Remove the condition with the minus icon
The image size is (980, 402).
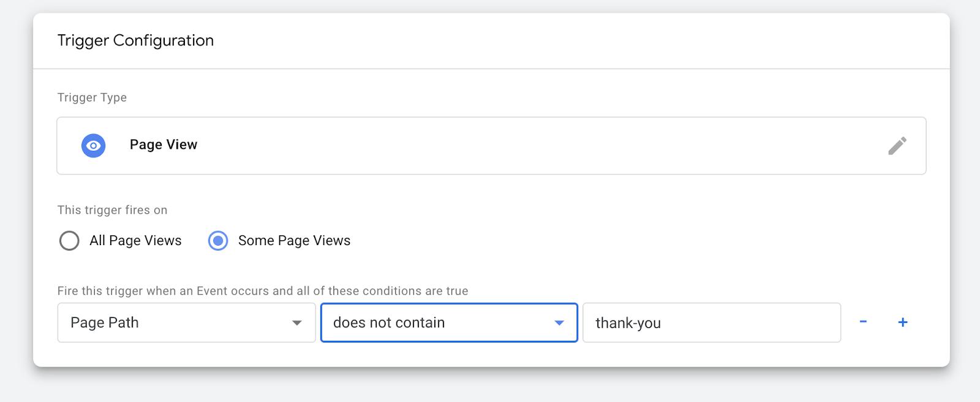pyautogui.click(x=863, y=322)
